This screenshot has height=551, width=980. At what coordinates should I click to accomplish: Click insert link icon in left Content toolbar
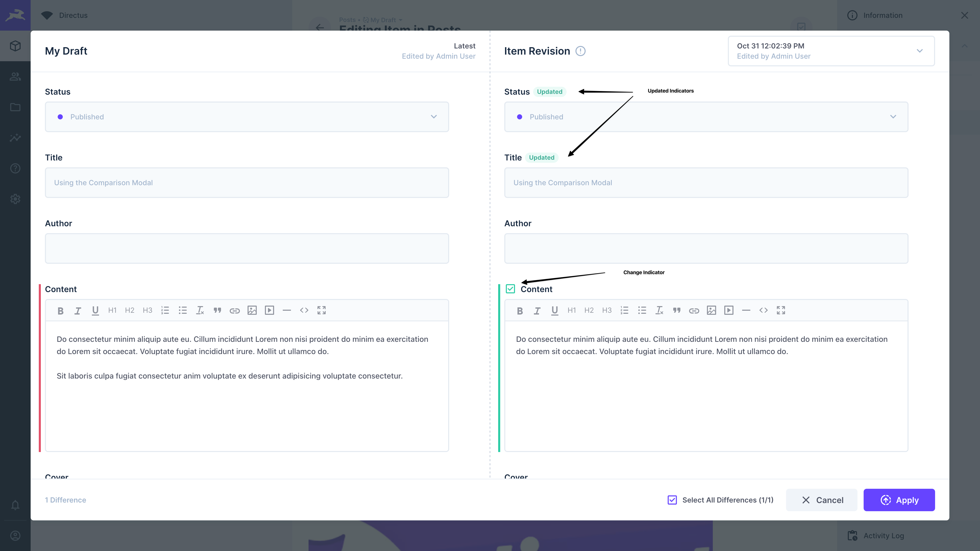tap(235, 311)
